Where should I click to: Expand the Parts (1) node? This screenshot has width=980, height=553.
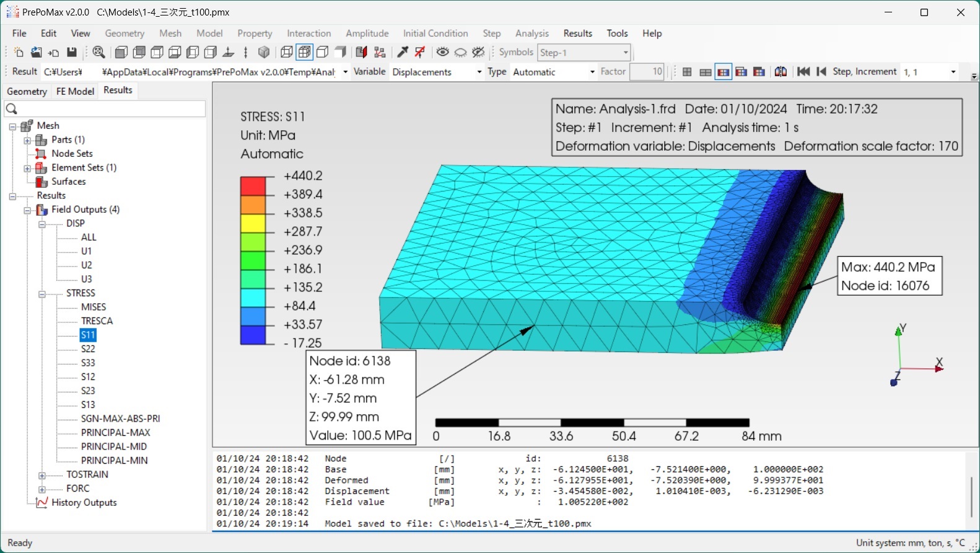coord(27,141)
